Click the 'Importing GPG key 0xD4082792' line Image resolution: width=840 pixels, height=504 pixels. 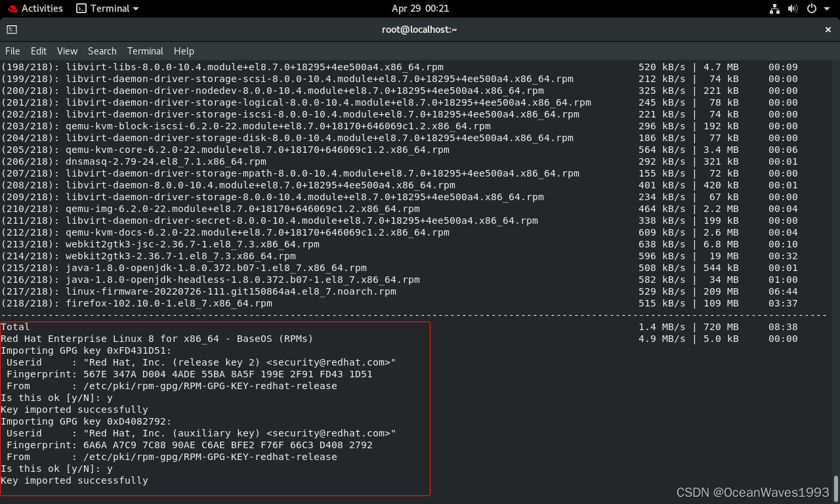tap(86, 421)
